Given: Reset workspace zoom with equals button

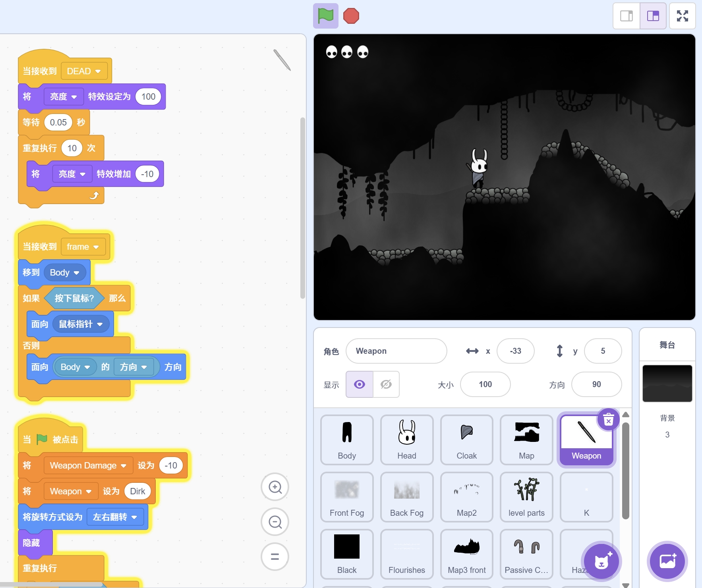Looking at the screenshot, I should (x=275, y=557).
